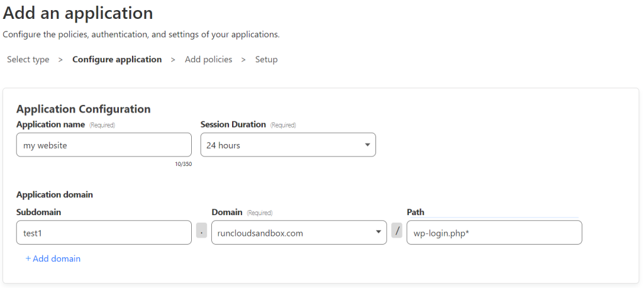Click the slash separator before Path field
The height and width of the screenshot is (288, 644).
point(397,231)
